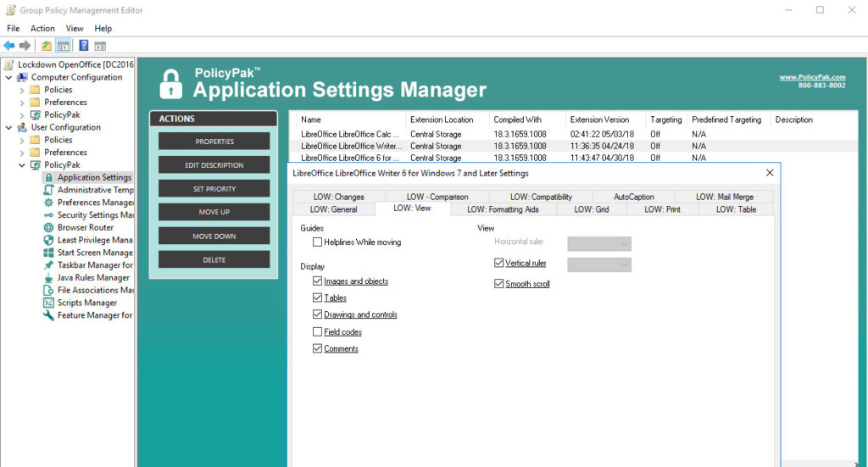
Task: Expand Policies under User Configuration
Action: point(22,140)
